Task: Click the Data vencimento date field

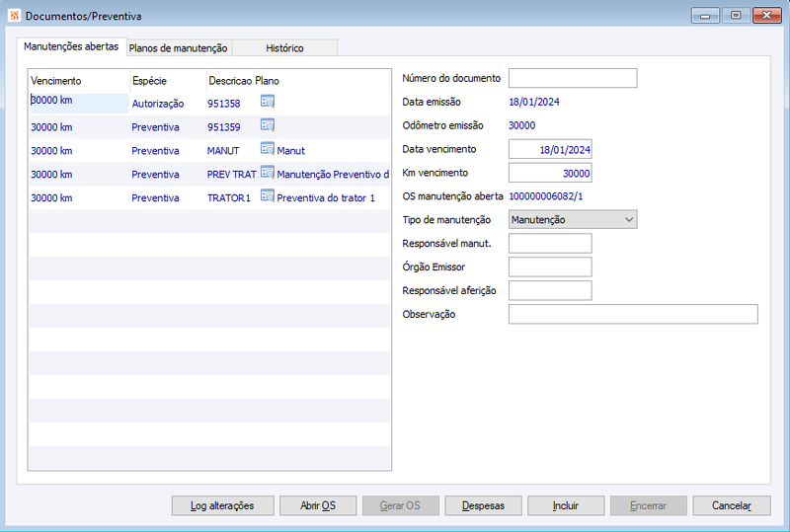Action: coord(550,149)
